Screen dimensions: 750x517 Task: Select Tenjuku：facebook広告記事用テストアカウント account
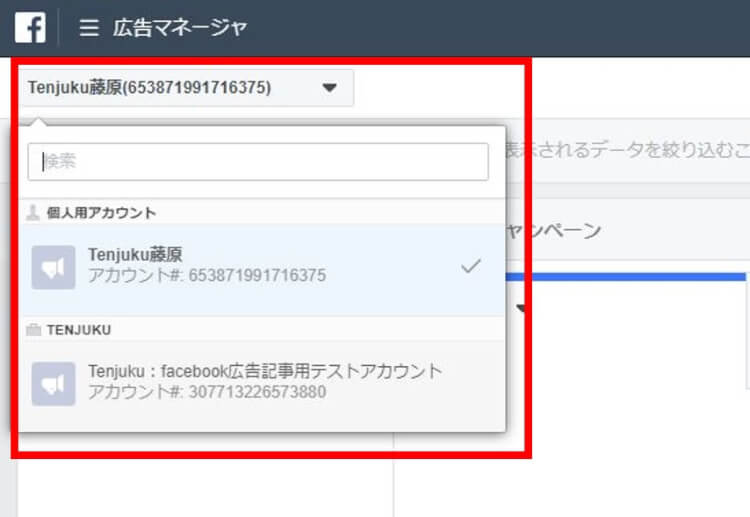pos(262,384)
